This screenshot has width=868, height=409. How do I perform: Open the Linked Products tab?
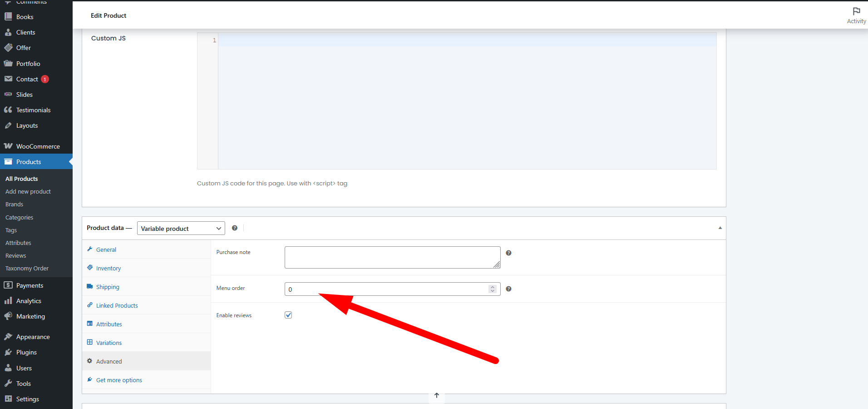pos(117,306)
